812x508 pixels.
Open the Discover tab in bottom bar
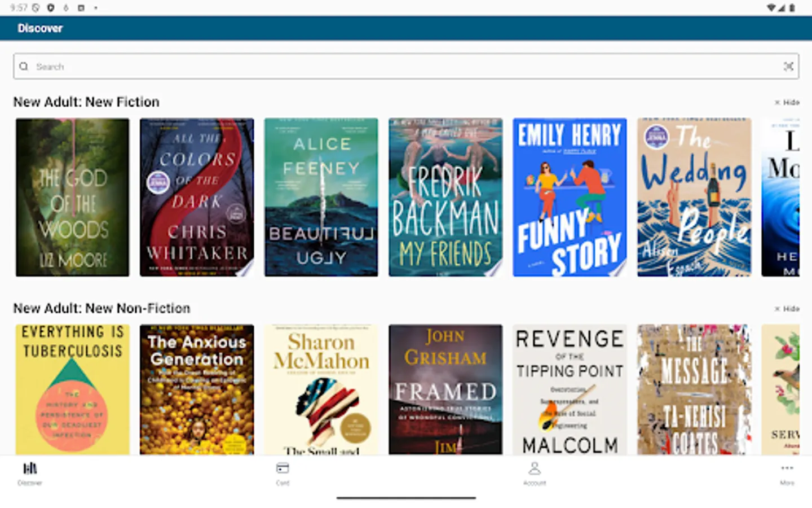pyautogui.click(x=30, y=474)
